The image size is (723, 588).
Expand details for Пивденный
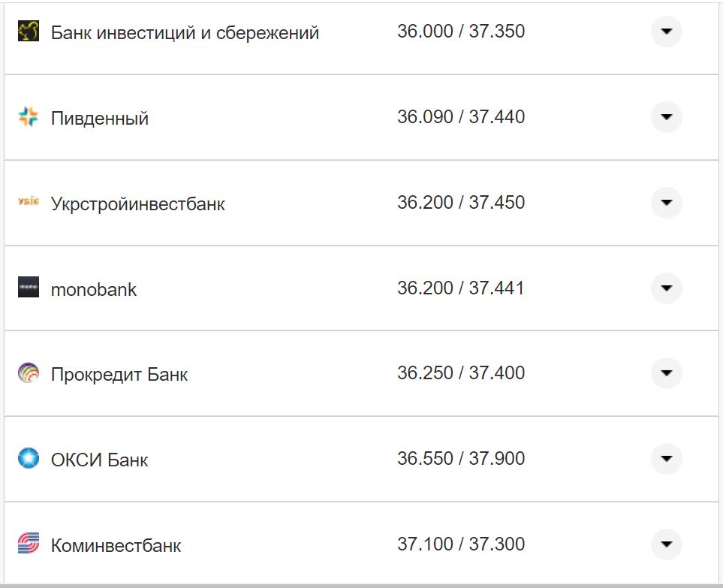point(666,117)
